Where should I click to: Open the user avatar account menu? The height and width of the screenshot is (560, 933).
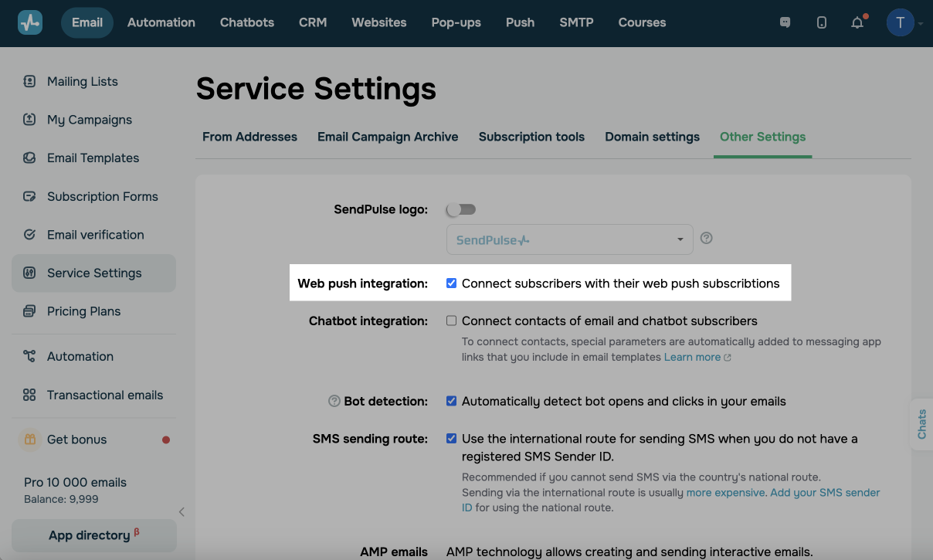point(901,22)
